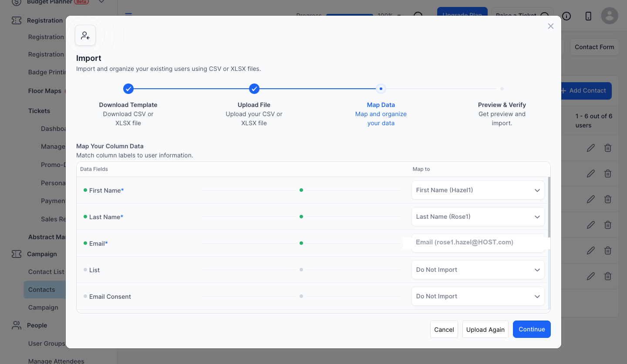Screen dimensions: 627x364
Task: Open the user avatar profile menu
Action: (x=610, y=16)
